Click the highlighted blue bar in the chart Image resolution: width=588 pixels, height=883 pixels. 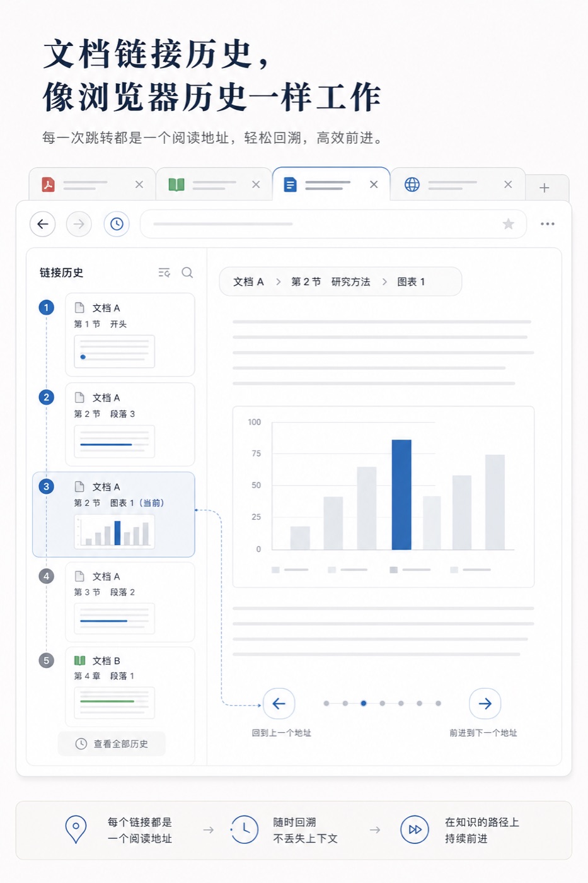coord(401,494)
